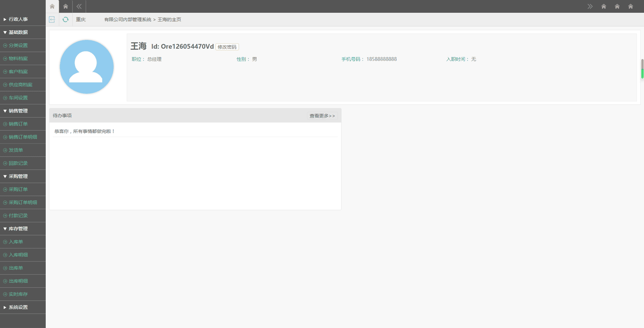This screenshot has width=644, height=328.
Task: Collapse the 库存管理 section
Action: point(18,229)
